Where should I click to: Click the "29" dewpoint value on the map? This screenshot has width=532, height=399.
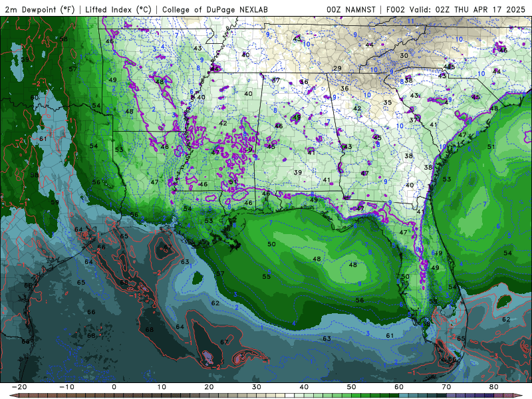(x=337, y=68)
